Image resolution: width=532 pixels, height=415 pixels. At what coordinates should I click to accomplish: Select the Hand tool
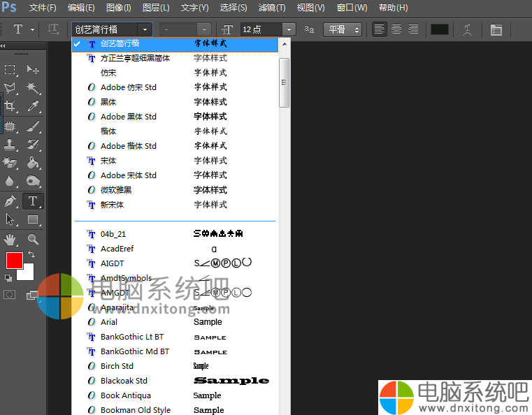point(10,240)
